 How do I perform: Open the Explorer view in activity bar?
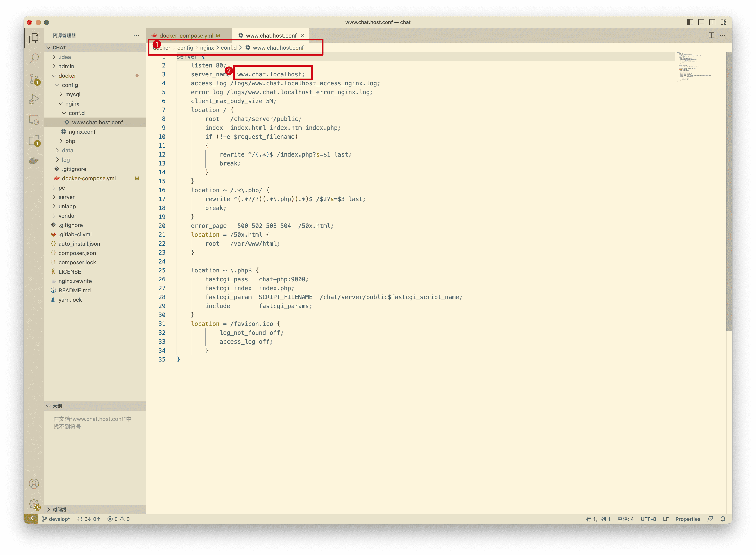point(34,38)
